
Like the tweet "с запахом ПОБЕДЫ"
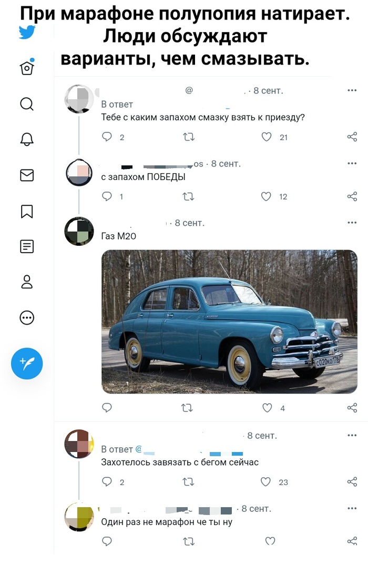pos(267,197)
